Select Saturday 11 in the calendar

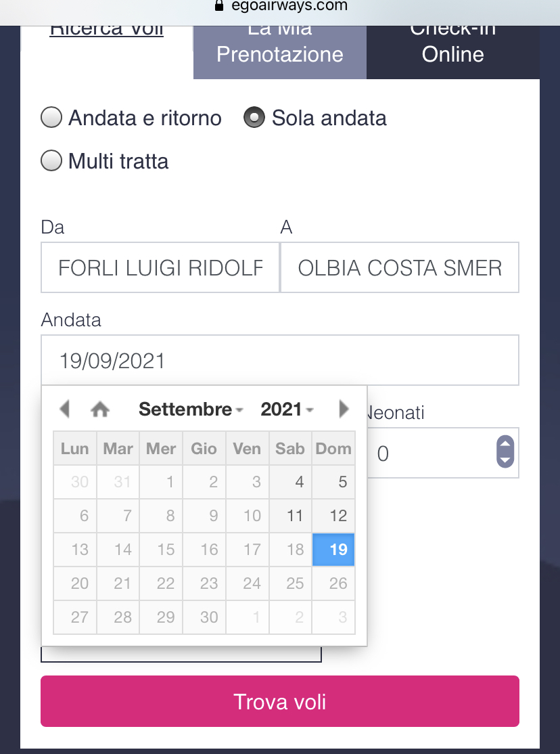291,516
